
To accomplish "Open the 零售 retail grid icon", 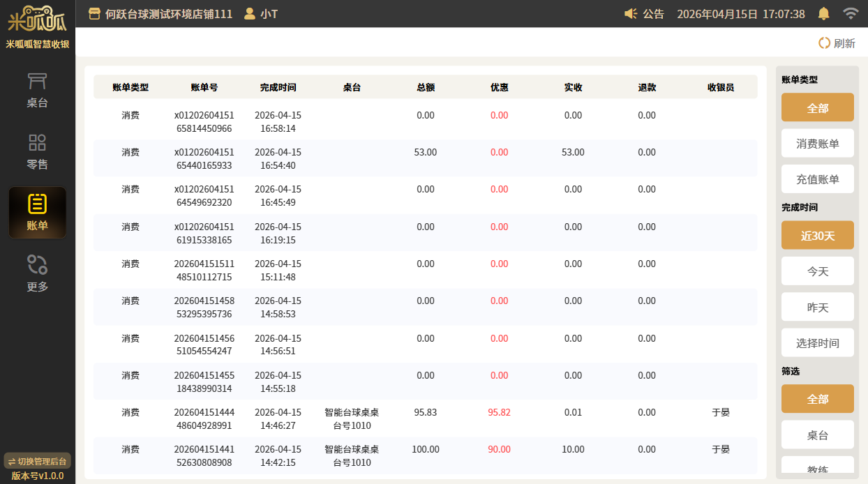I will pyautogui.click(x=37, y=143).
